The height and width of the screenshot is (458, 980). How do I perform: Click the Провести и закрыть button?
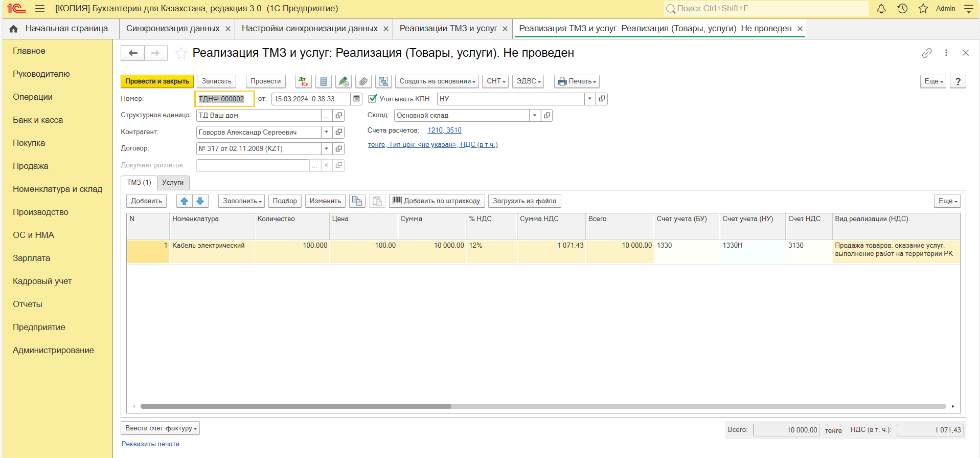pos(157,81)
